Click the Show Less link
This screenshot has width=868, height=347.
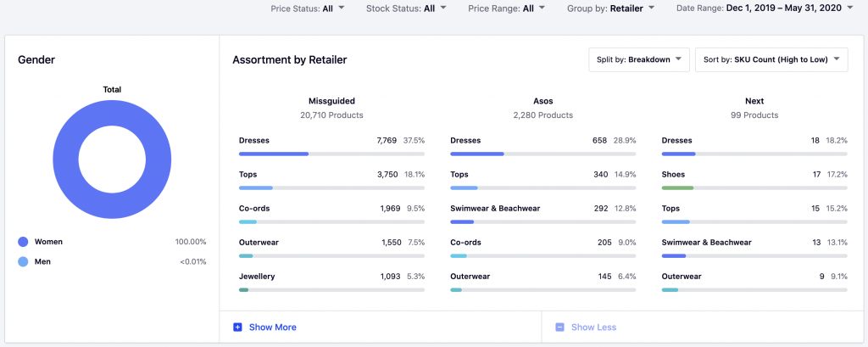click(x=593, y=327)
